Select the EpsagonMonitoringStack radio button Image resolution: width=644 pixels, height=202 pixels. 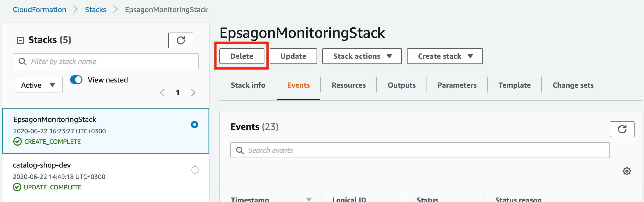pos(194,125)
